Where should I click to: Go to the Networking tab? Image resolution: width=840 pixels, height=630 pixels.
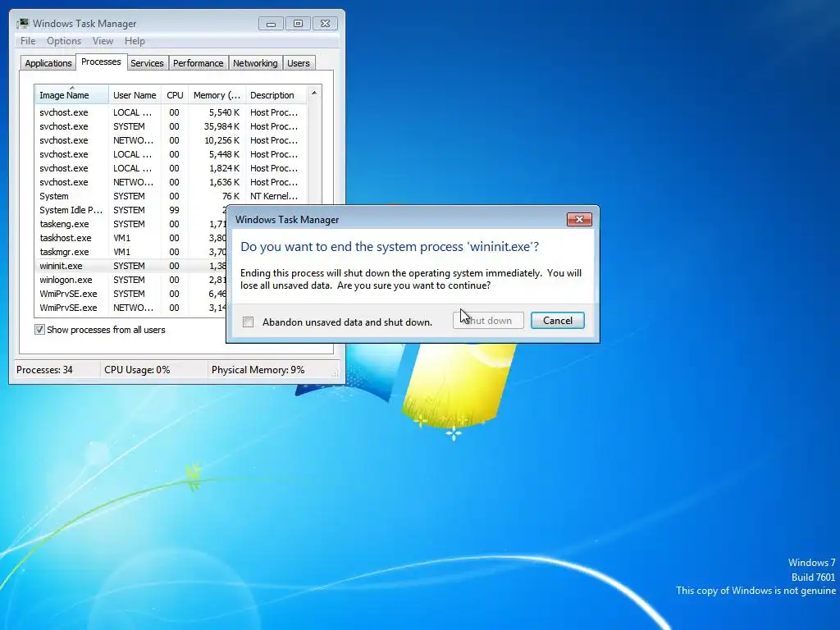[x=255, y=63]
